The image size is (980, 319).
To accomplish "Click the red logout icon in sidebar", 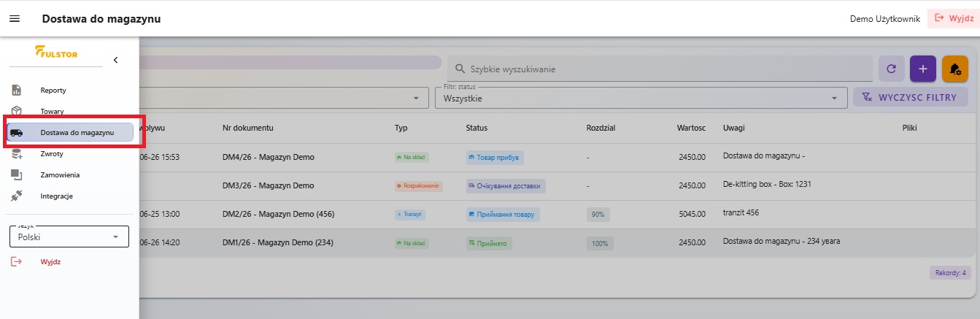I will coord(16,261).
